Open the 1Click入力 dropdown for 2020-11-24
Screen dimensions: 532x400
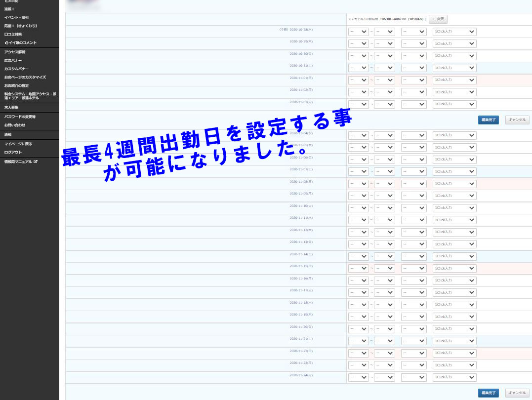[x=454, y=377]
